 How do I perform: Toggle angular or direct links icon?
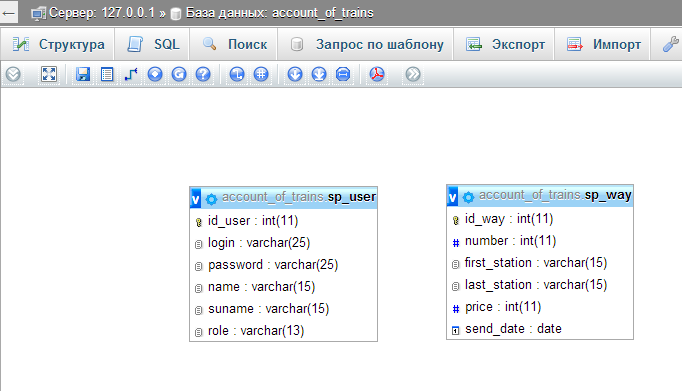[237, 74]
